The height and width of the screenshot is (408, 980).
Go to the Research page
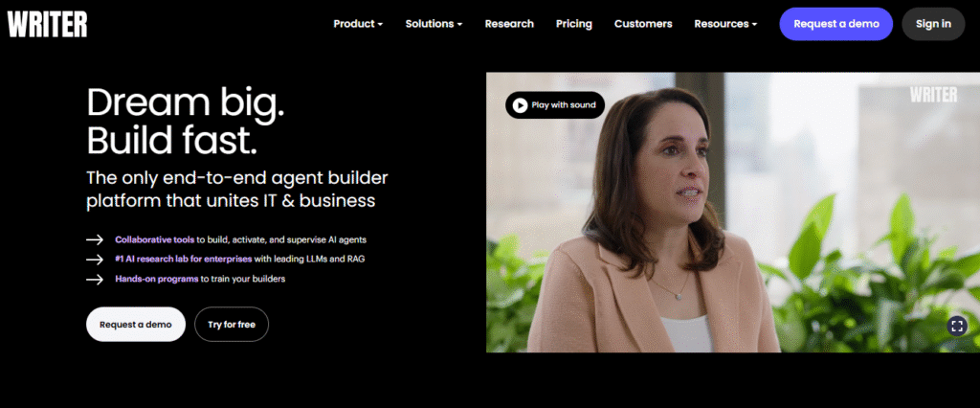(509, 24)
